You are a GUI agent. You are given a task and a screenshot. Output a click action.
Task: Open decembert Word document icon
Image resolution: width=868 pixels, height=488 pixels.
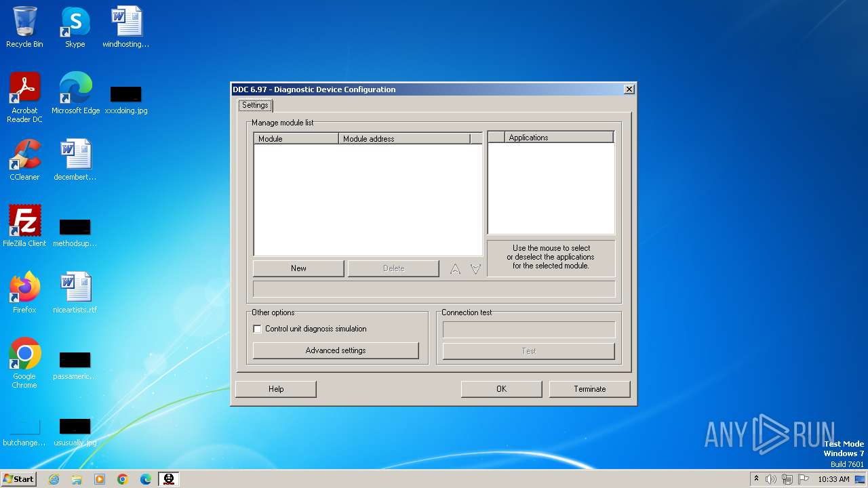(75, 160)
